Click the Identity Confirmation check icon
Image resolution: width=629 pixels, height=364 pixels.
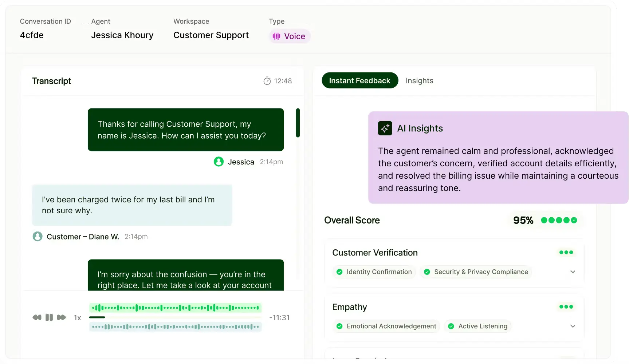[339, 272]
